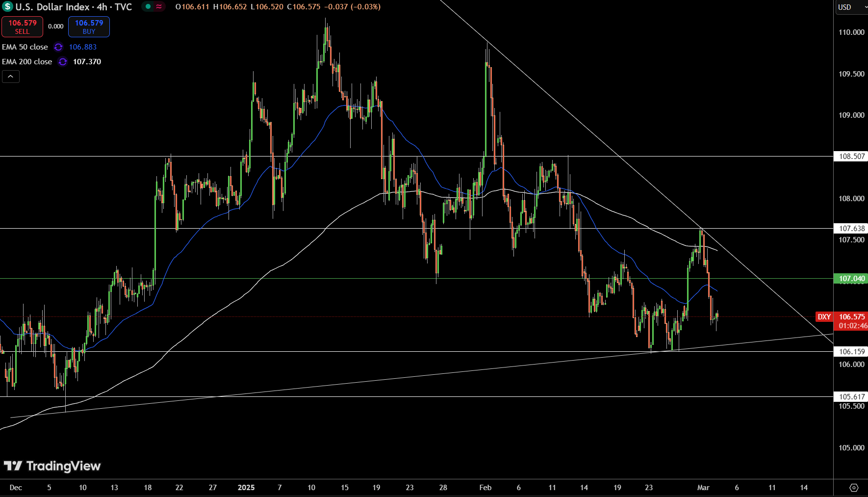
Task: Click the EMA 200 value 107.370
Action: (87, 62)
